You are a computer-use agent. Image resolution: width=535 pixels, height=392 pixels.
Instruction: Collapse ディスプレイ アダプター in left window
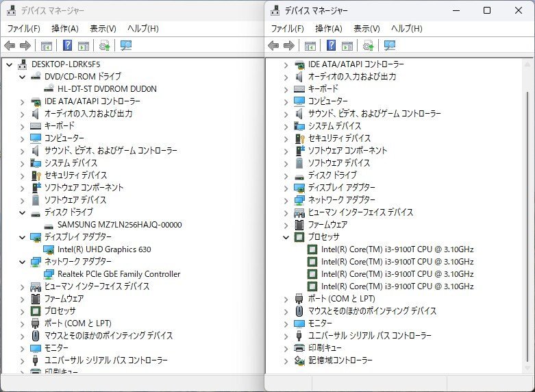(22, 237)
